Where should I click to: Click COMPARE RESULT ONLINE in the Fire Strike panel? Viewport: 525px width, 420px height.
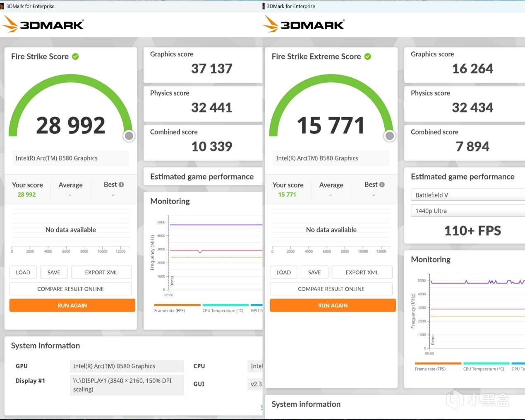(x=71, y=289)
